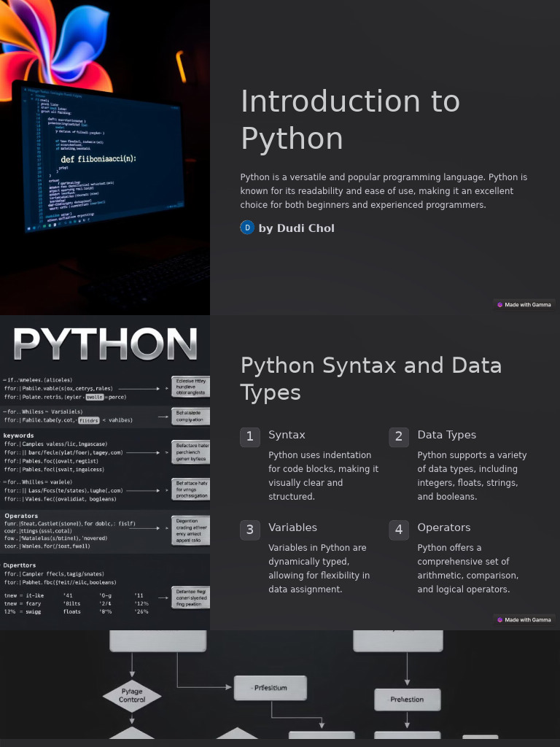
Task: Click the intro paragraph about Python's readability
Action: 384,191
